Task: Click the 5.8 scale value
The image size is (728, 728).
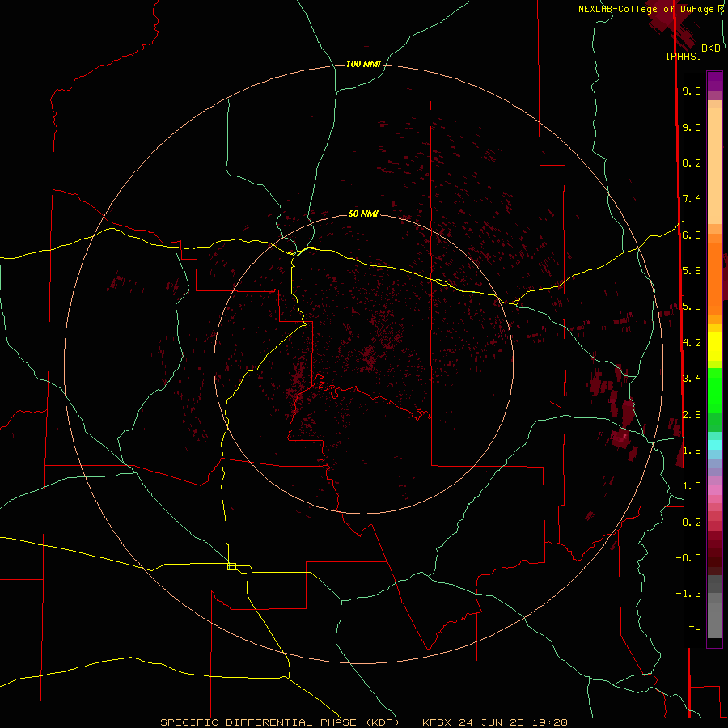Action: pos(692,271)
